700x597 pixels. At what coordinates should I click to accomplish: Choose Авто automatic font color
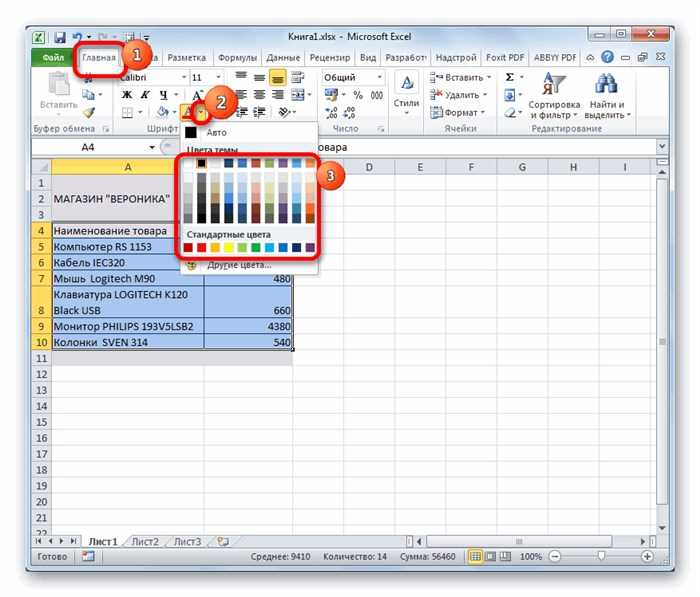(x=249, y=132)
